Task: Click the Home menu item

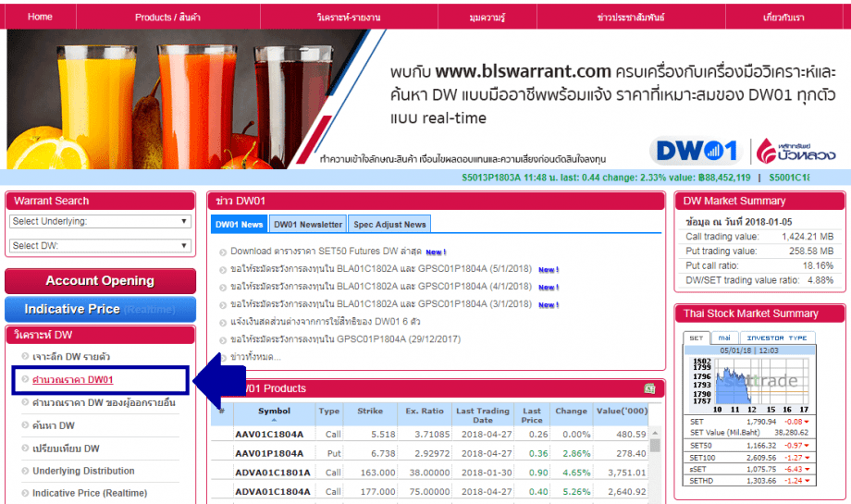Action: pos(40,17)
